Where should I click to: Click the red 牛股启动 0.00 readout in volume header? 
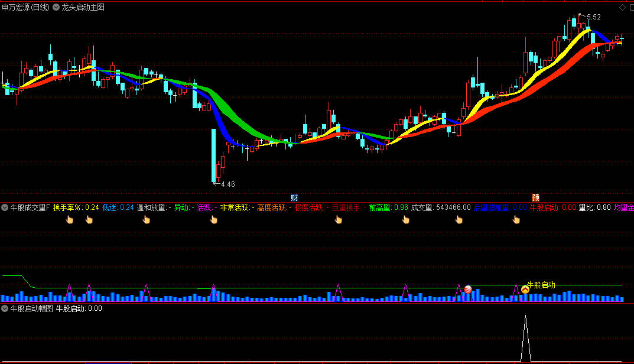pyautogui.click(x=552, y=207)
